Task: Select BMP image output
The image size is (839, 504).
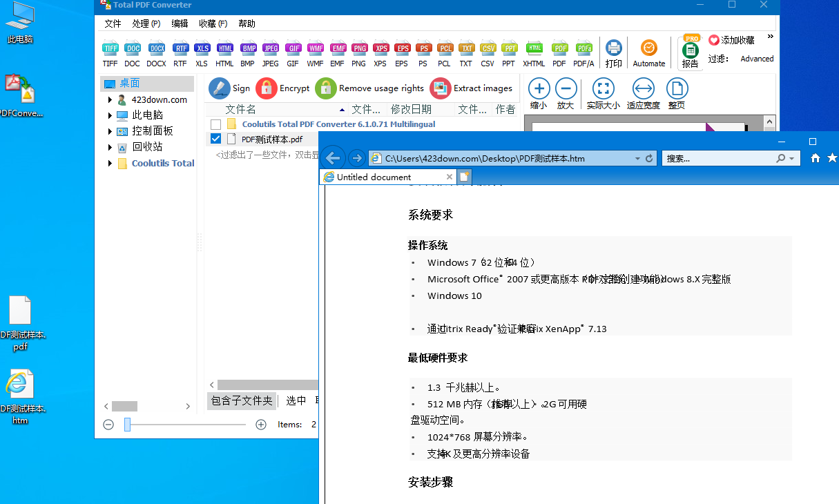Action: (x=248, y=54)
